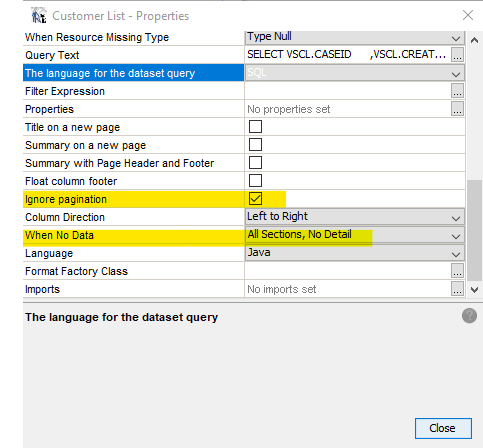Screen dimensions: 483x448
Task: Open the When No Data dropdown
Action: click(x=355, y=235)
